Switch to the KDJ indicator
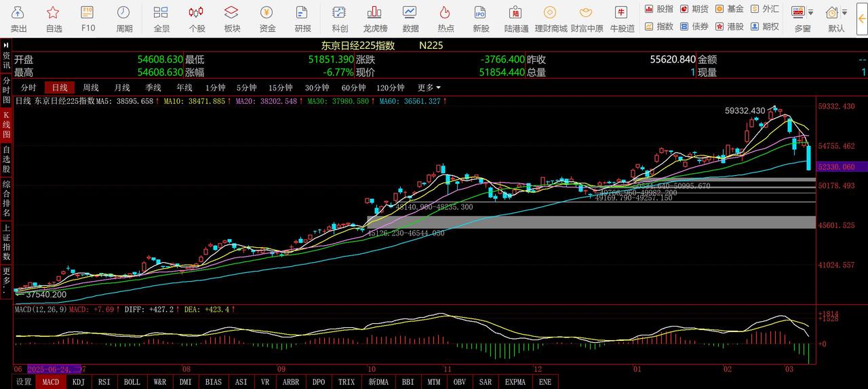The width and height of the screenshot is (868, 389). pos(79,382)
